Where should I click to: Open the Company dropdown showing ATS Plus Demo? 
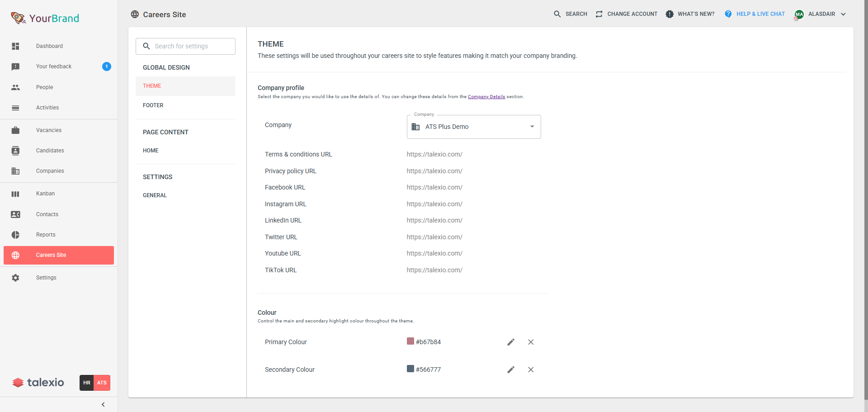click(x=473, y=127)
